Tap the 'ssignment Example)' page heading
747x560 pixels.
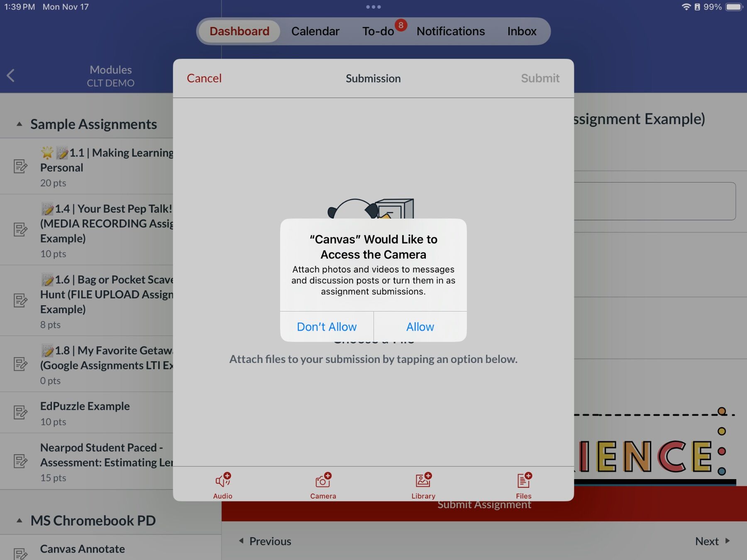pos(640,119)
